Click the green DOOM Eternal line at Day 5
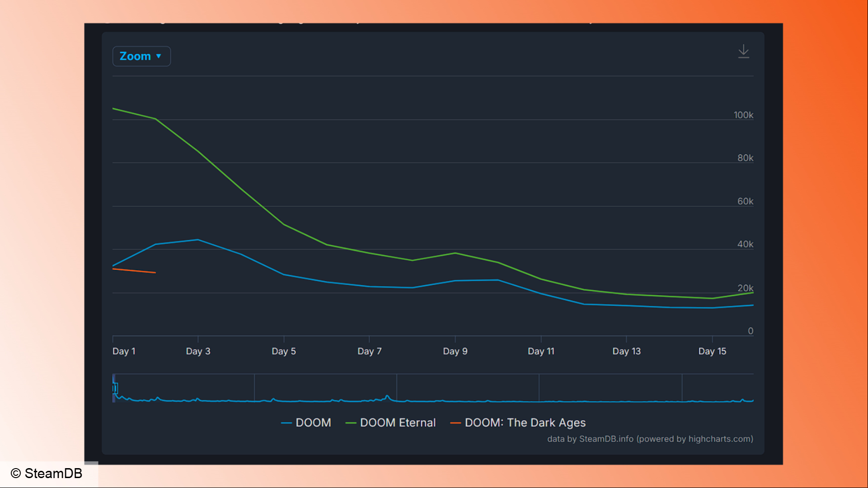Image resolution: width=868 pixels, height=488 pixels. coord(284,224)
